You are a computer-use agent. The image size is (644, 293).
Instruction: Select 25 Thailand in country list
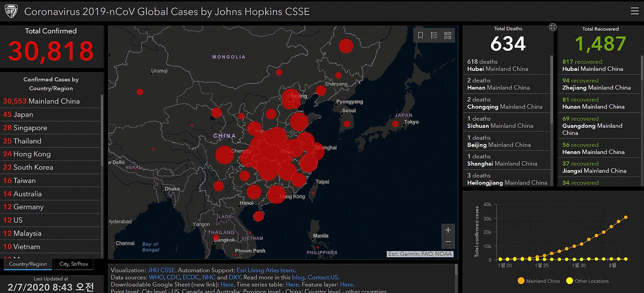tap(51, 141)
